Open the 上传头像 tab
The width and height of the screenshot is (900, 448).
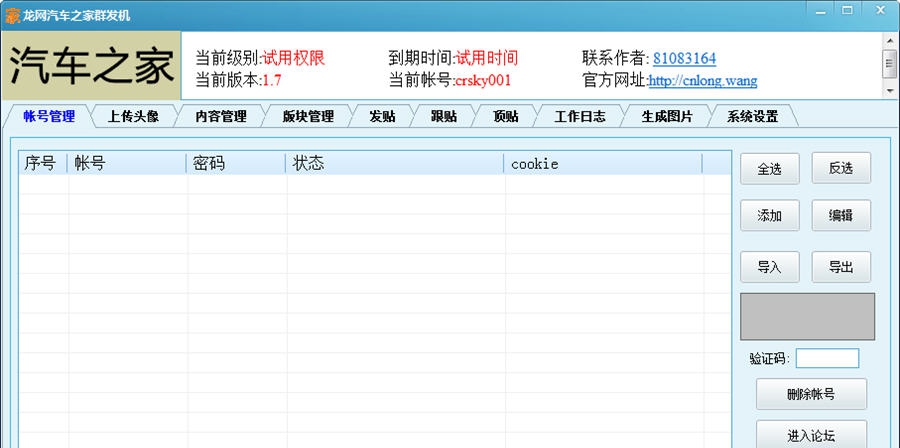(133, 116)
